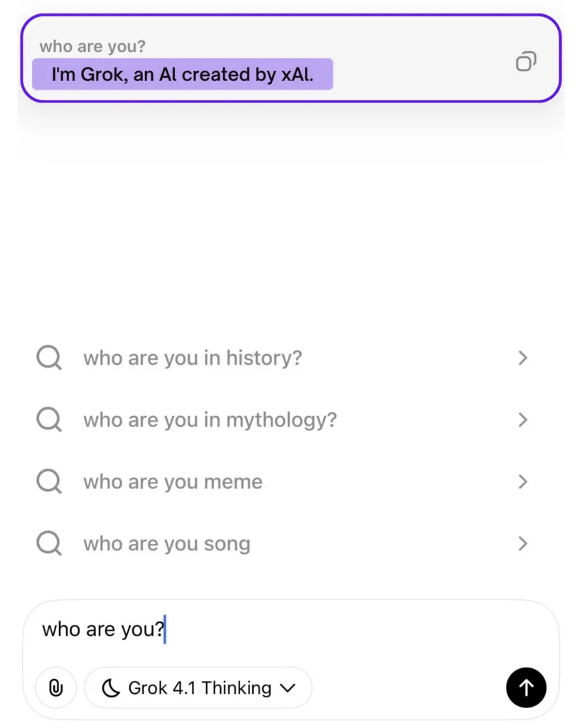This screenshot has height=728, width=582.
Task: Open the 'who are you in mythology?' suggestion
Action: [209, 419]
